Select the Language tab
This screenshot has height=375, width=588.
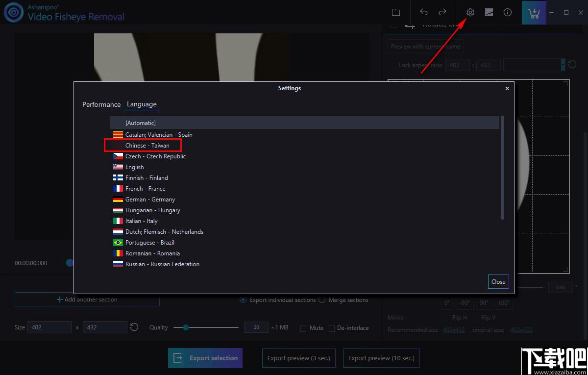coord(142,104)
